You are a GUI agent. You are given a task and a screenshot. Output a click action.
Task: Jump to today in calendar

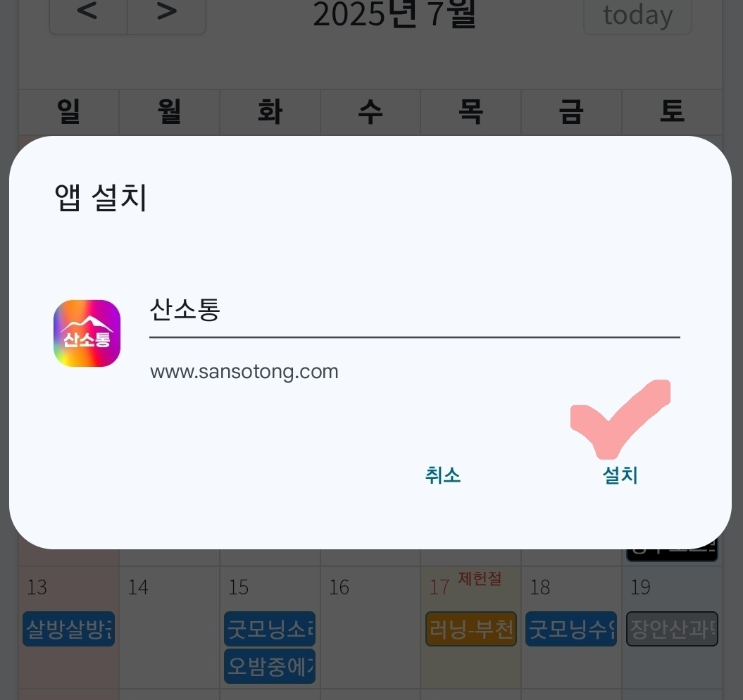pyautogui.click(x=637, y=15)
